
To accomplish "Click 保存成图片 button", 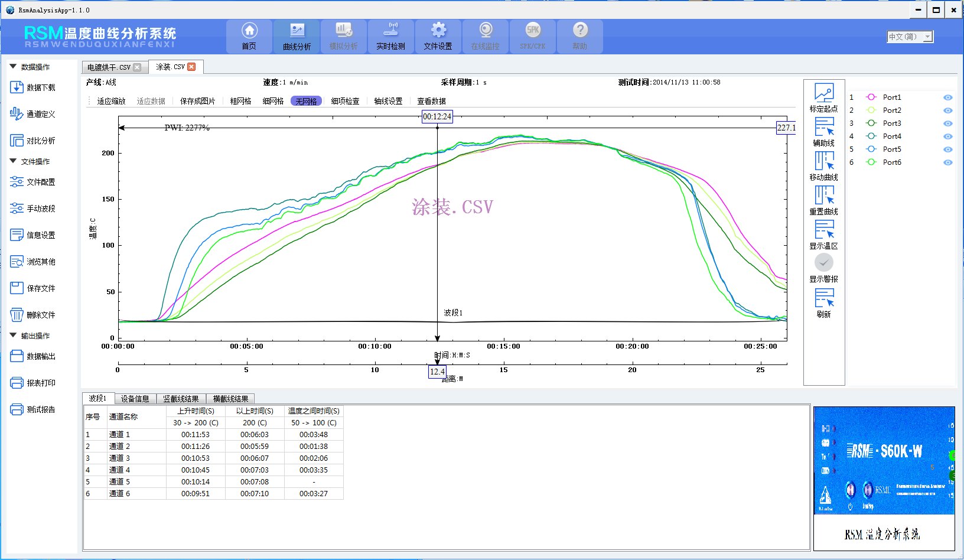I will 197,101.
